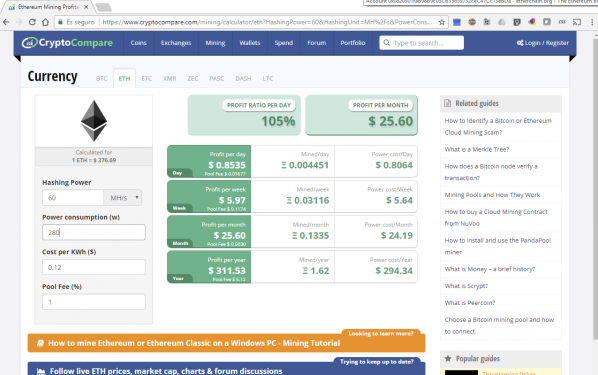Close the Ethereum Mining Profit tab
The image size is (598, 375).
(86, 7)
